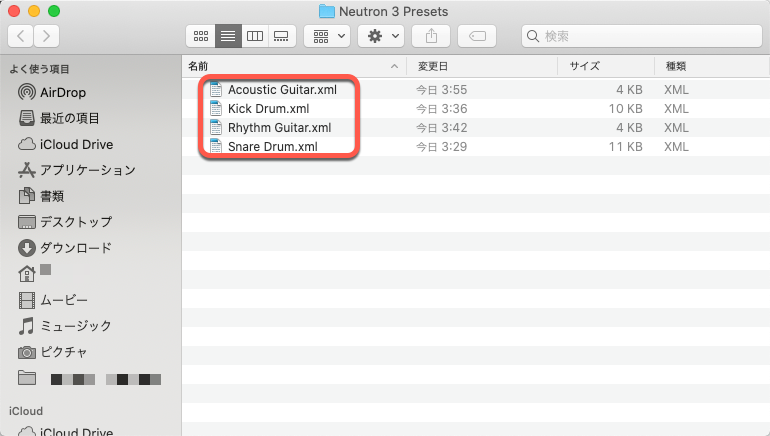Open the gear action menu
The height and width of the screenshot is (436, 770).
[x=381, y=36]
